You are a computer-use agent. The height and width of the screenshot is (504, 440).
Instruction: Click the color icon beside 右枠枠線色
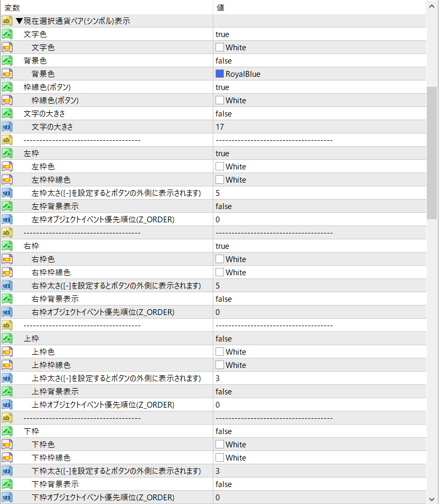tap(7, 272)
